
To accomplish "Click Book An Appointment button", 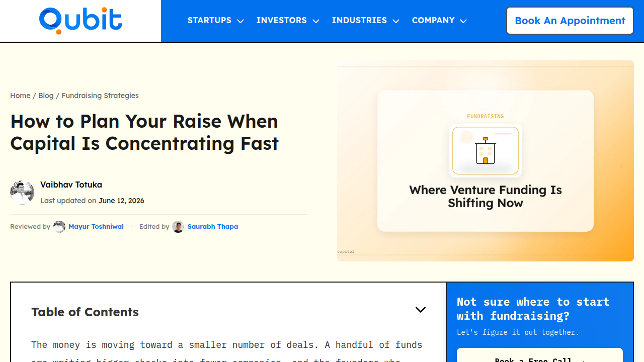I will 570,21.
